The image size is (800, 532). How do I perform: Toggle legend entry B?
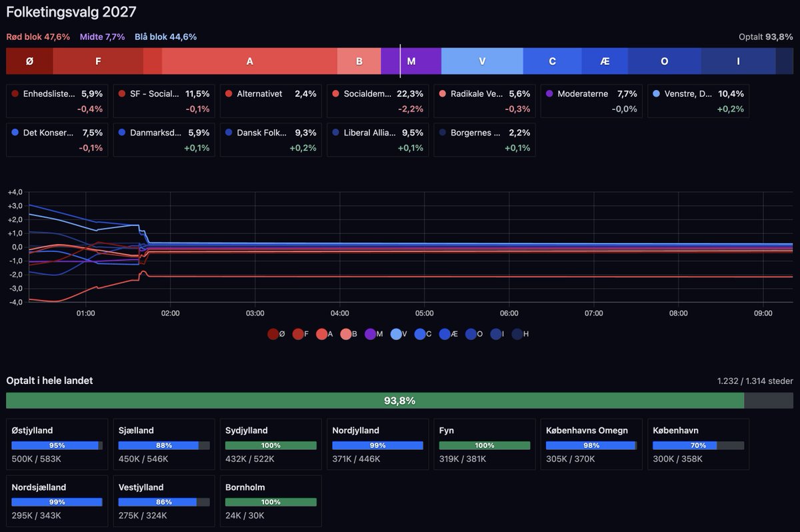click(x=349, y=334)
